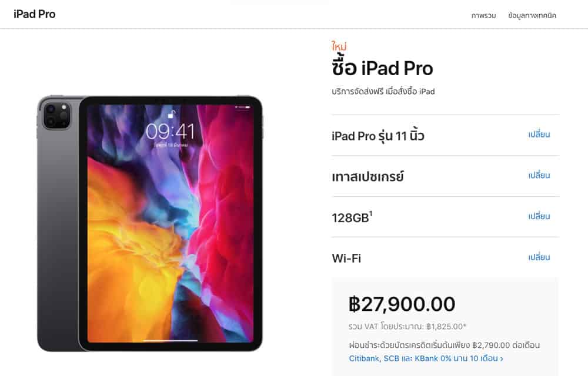
Task: Click the ซื้อ iPad Pro heading
Action: (382, 68)
